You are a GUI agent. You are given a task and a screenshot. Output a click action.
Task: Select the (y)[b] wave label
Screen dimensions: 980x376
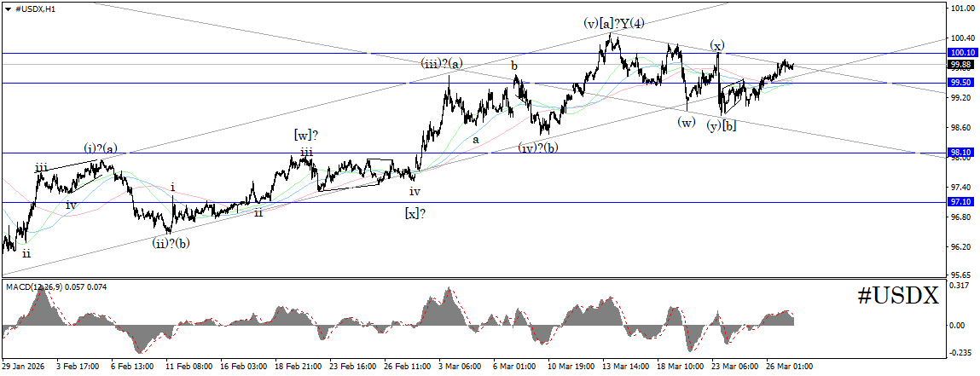[722, 125]
